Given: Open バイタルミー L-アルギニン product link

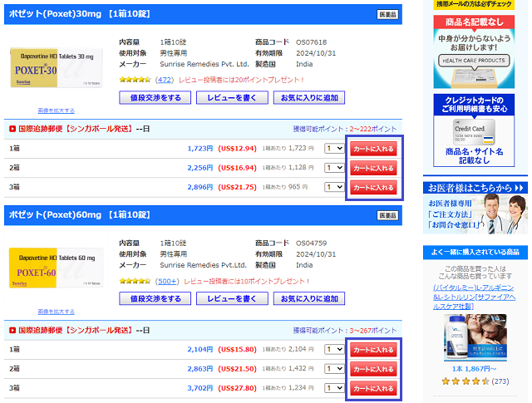Looking at the screenshot, I should click(474, 297).
